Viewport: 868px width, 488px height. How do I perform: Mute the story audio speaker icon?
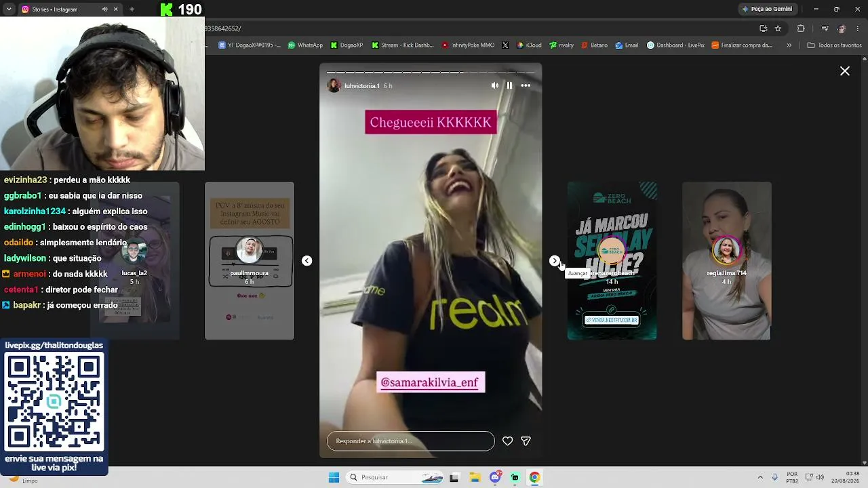click(x=494, y=85)
